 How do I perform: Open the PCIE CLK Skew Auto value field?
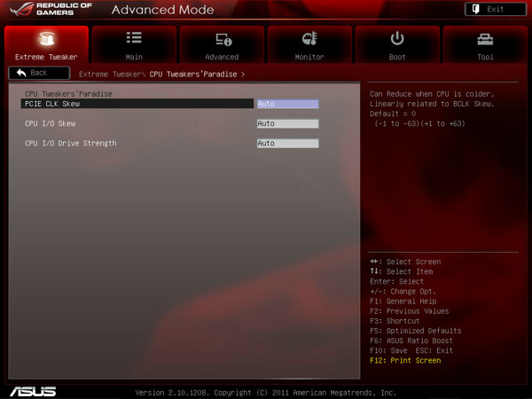click(286, 104)
